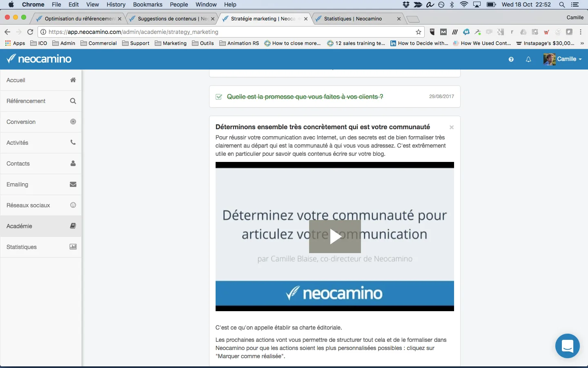Open the Dropbox menu bar icon
Viewport: 588px width, 368px height.
(406, 4)
